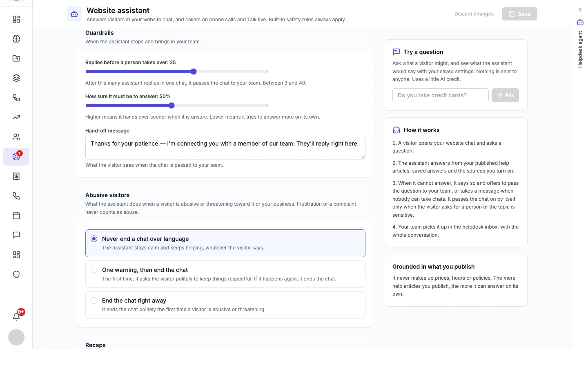This screenshot has height=368, width=588.
Task: Open the chat bubble sidebar icon
Action: click(x=16, y=235)
